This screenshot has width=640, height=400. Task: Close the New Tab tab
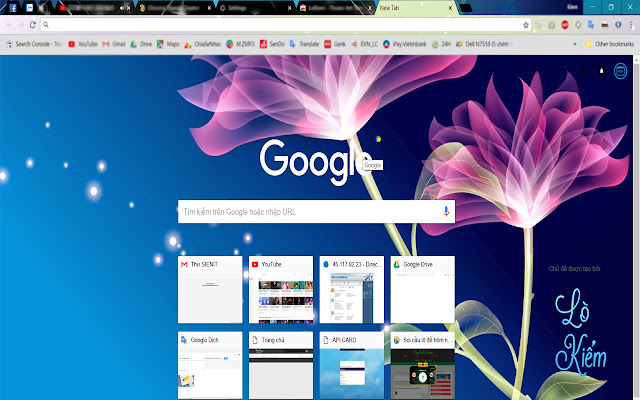click(450, 8)
